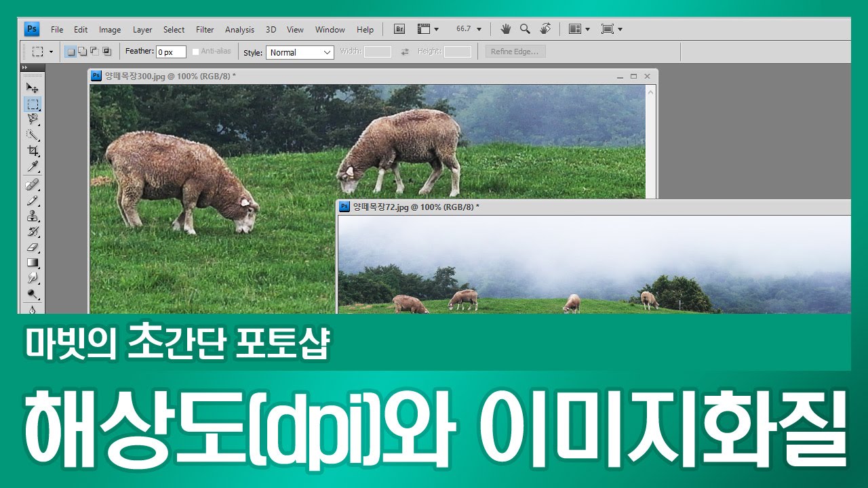Click the swap width and height arrows
The height and width of the screenshot is (488, 868).
pos(405,52)
